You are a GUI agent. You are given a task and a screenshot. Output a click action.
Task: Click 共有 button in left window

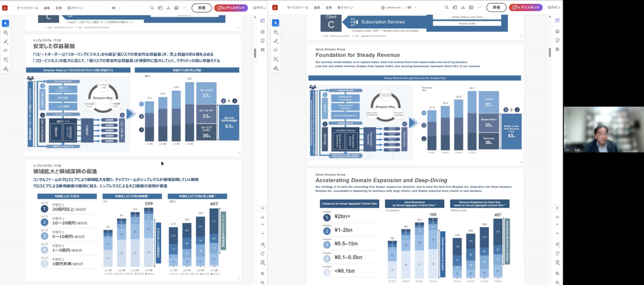tap(202, 8)
